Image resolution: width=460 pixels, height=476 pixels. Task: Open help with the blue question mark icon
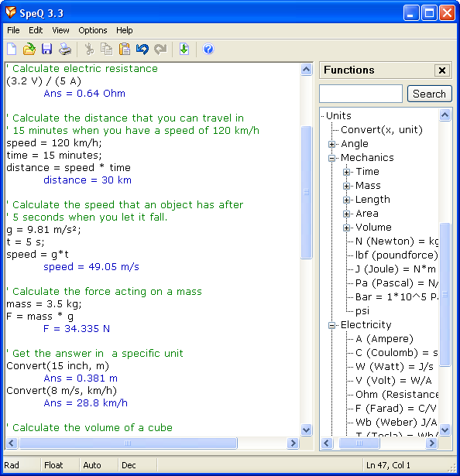coord(208,50)
